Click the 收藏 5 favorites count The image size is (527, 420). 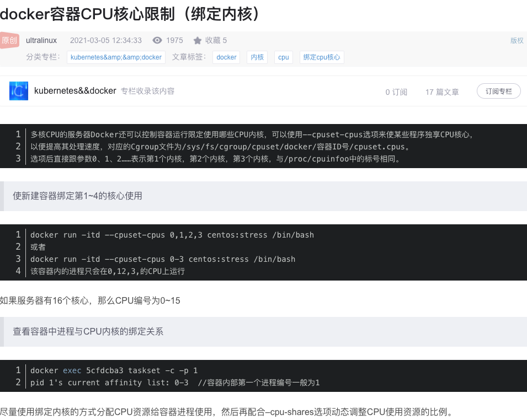(x=216, y=40)
